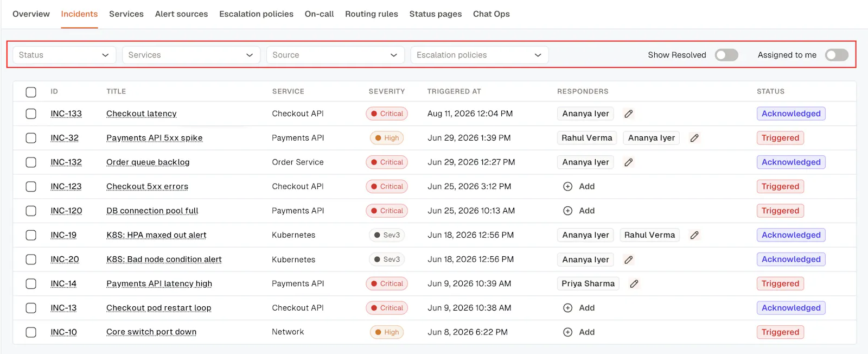This screenshot has height=354, width=868.
Task: Switch to the Services tab
Action: coord(126,14)
